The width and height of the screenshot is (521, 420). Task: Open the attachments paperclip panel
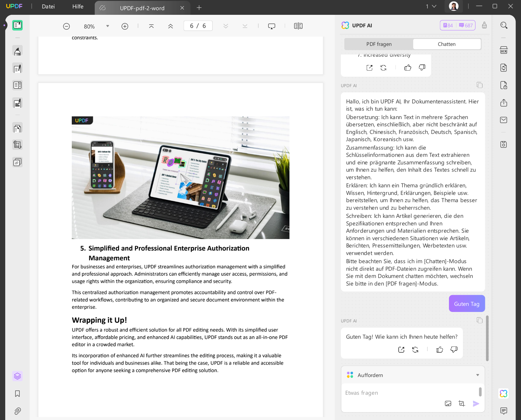click(17, 411)
